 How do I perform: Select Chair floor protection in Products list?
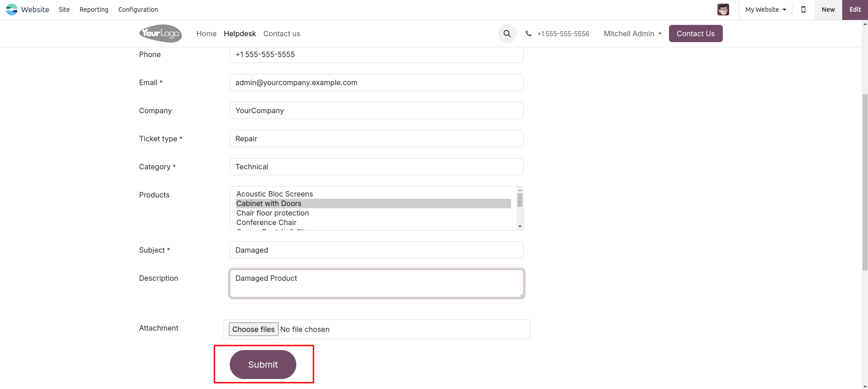pyautogui.click(x=272, y=213)
